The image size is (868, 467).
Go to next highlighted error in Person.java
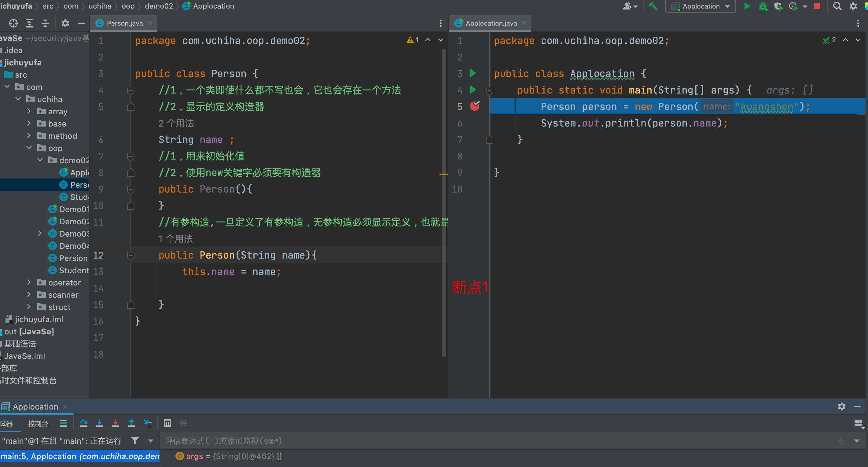click(440, 40)
